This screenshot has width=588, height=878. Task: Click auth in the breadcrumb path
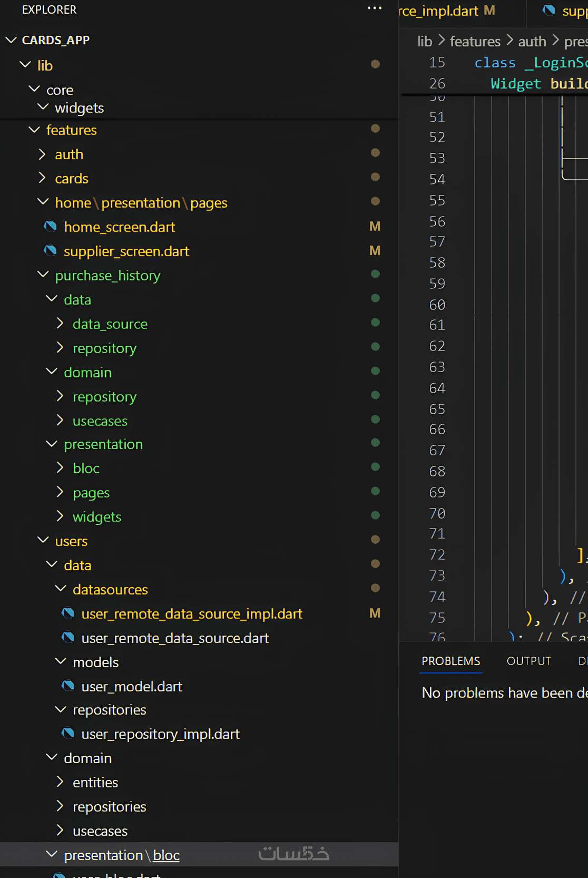(532, 41)
